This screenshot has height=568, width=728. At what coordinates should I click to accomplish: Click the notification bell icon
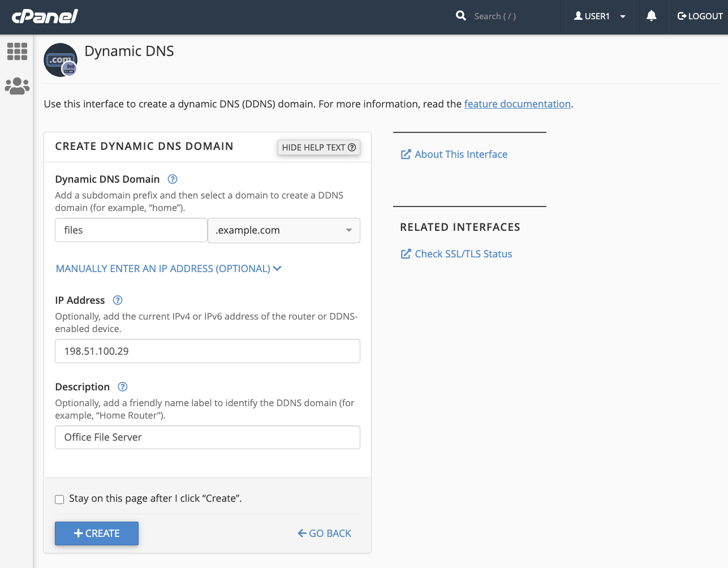coord(651,16)
